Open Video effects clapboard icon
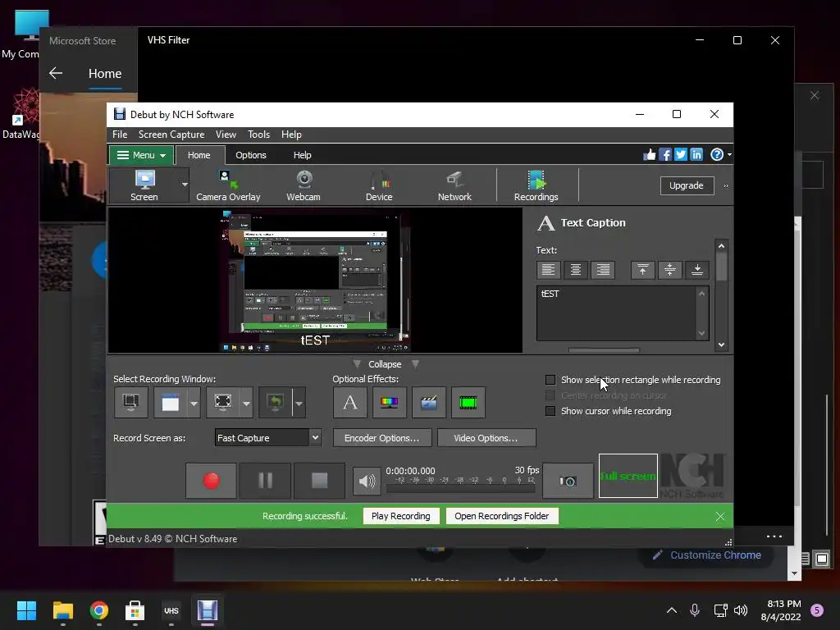Image resolution: width=840 pixels, height=630 pixels. pos(428,402)
